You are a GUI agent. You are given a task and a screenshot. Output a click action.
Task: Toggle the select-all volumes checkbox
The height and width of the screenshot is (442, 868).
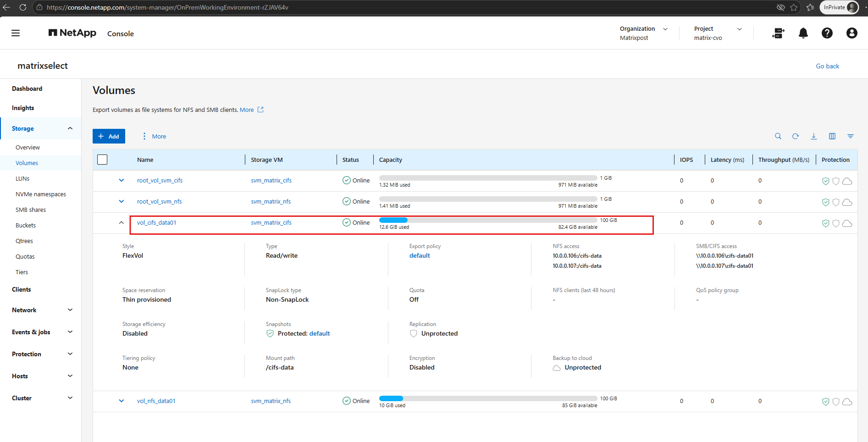pos(103,160)
